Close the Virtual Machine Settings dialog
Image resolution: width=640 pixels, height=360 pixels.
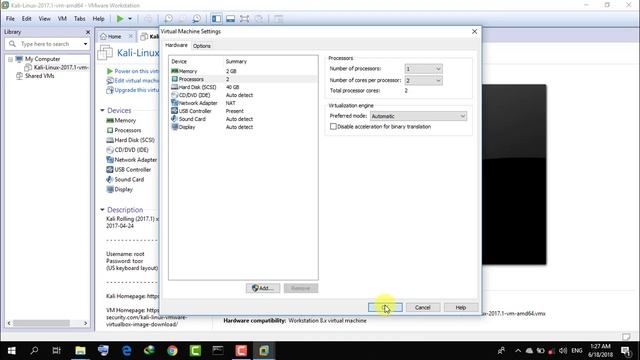coord(474,31)
